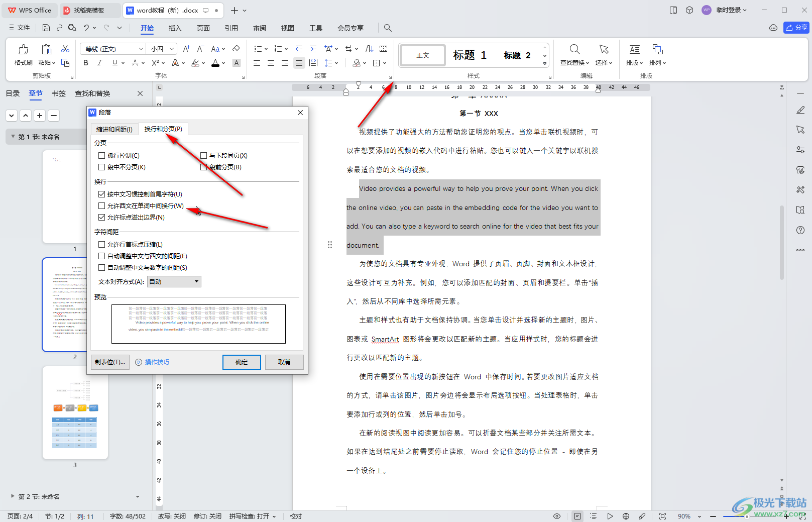Open the 页面 ribbon tab
This screenshot has width=812, height=522.
point(203,28)
